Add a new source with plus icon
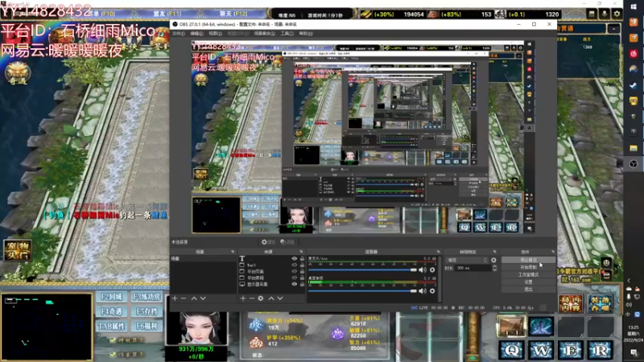Screen dimensions: 644x362 click(243, 298)
